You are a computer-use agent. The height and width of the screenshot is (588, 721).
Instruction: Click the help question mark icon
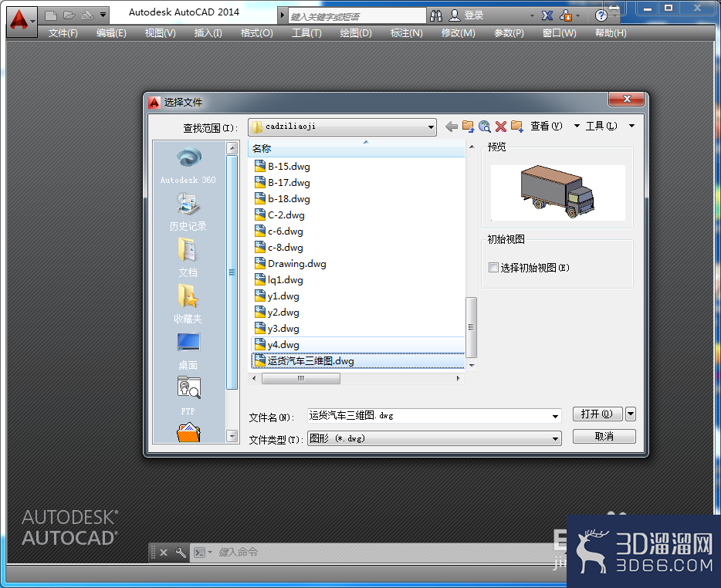[x=601, y=16]
